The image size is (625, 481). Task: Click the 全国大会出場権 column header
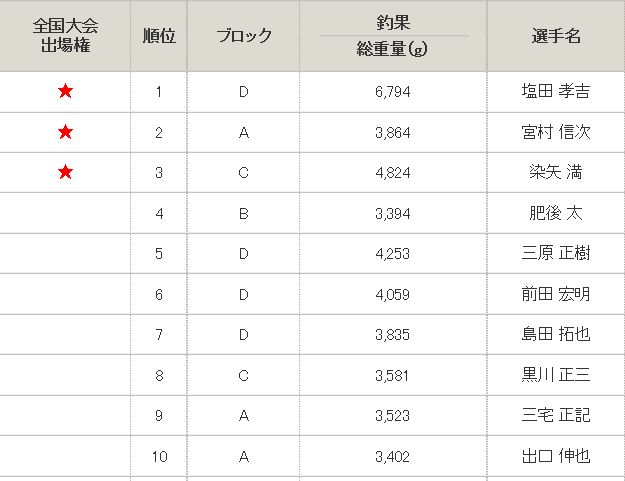[65, 36]
